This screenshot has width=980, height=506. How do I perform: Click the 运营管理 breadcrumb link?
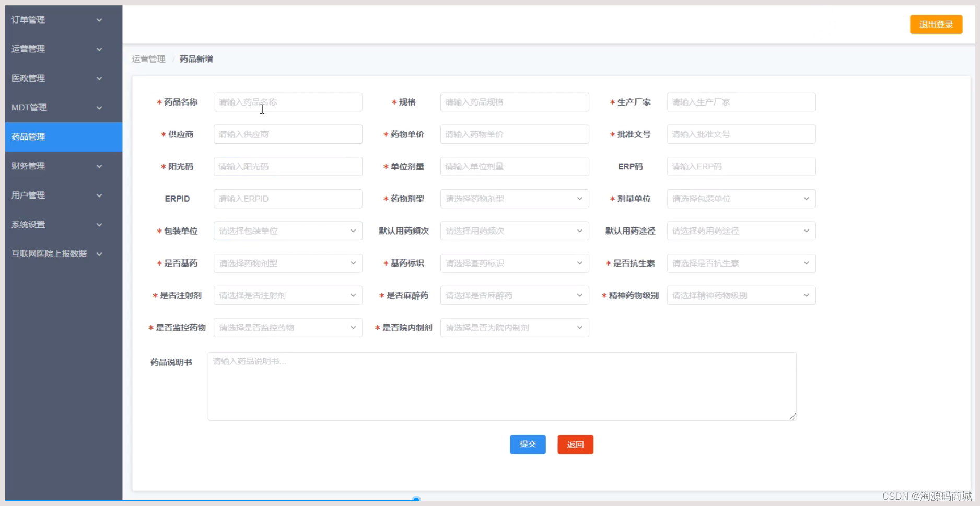point(148,59)
